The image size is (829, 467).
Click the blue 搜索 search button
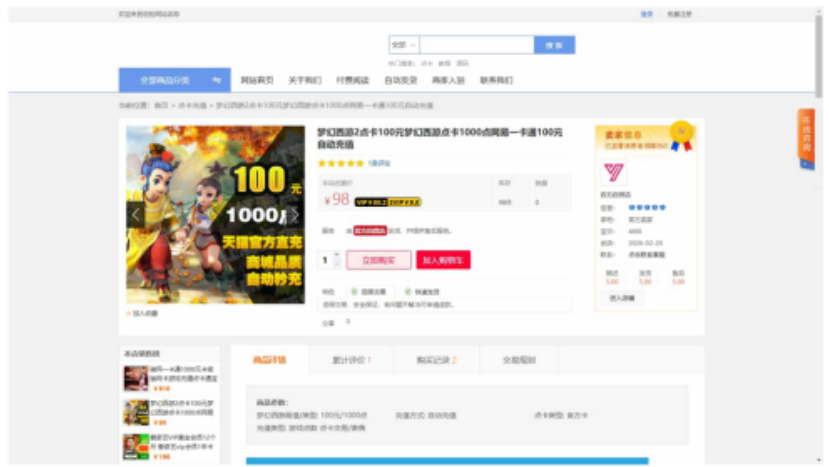click(554, 45)
